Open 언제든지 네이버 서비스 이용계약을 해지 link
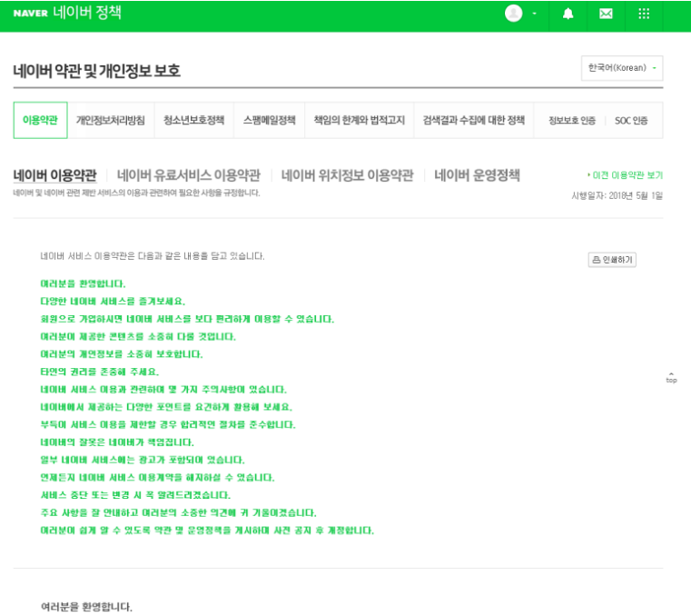Viewport: 691px width, 616px height. (157, 478)
